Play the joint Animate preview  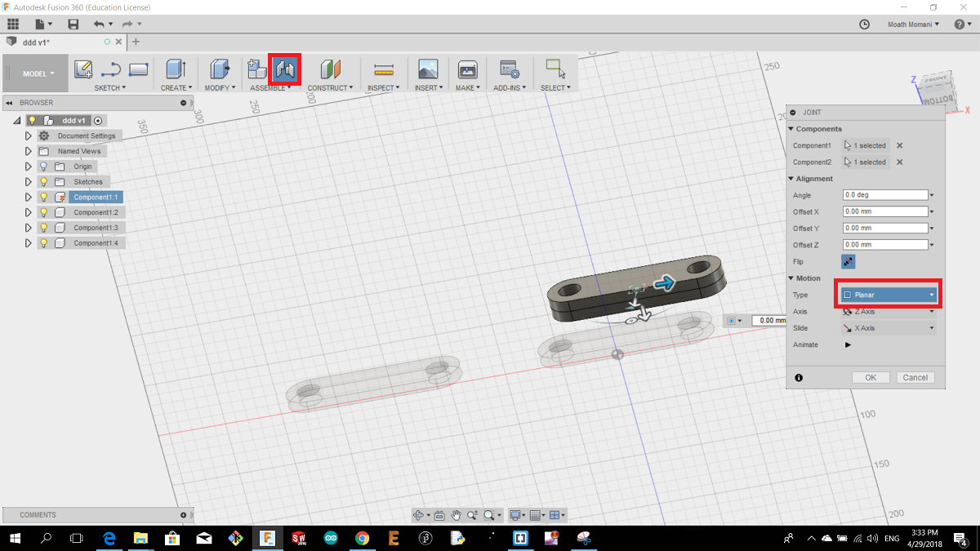click(x=848, y=344)
